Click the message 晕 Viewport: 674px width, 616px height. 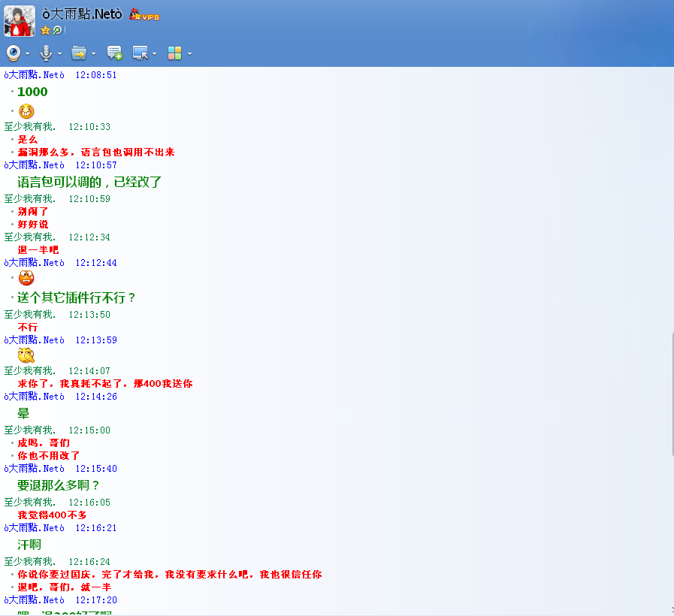point(23,413)
